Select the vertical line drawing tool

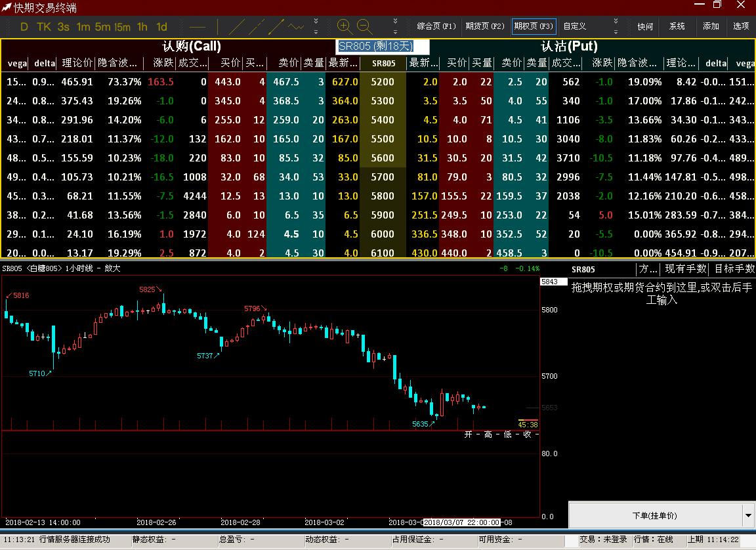click(217, 27)
